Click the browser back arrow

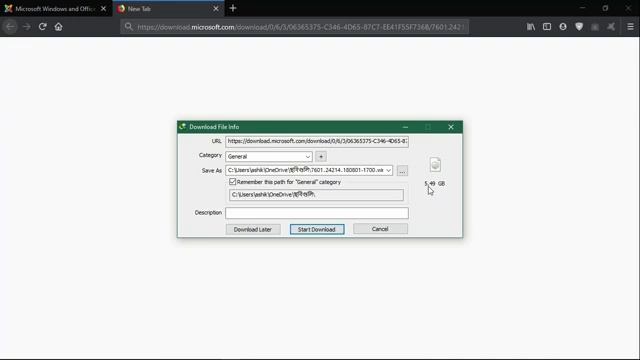[10, 27]
